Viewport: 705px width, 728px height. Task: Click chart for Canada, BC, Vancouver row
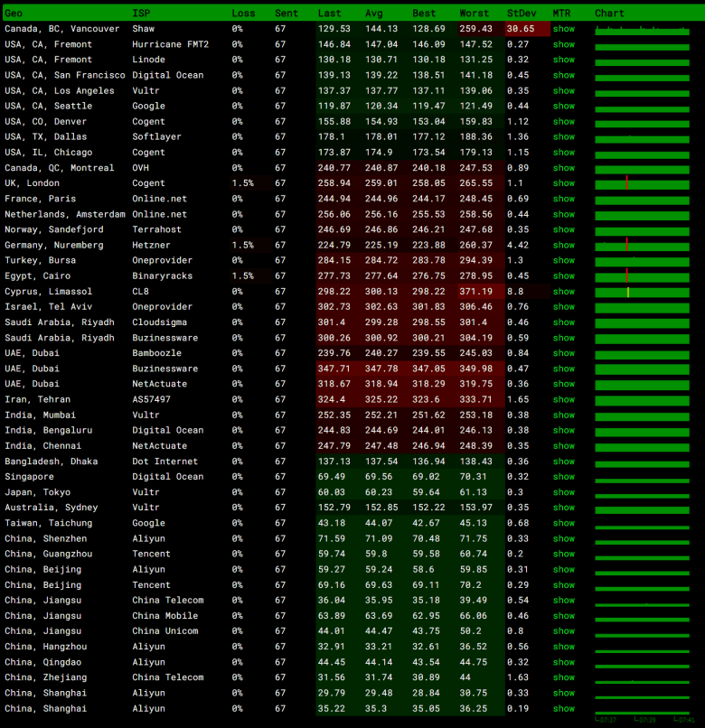[x=642, y=31]
